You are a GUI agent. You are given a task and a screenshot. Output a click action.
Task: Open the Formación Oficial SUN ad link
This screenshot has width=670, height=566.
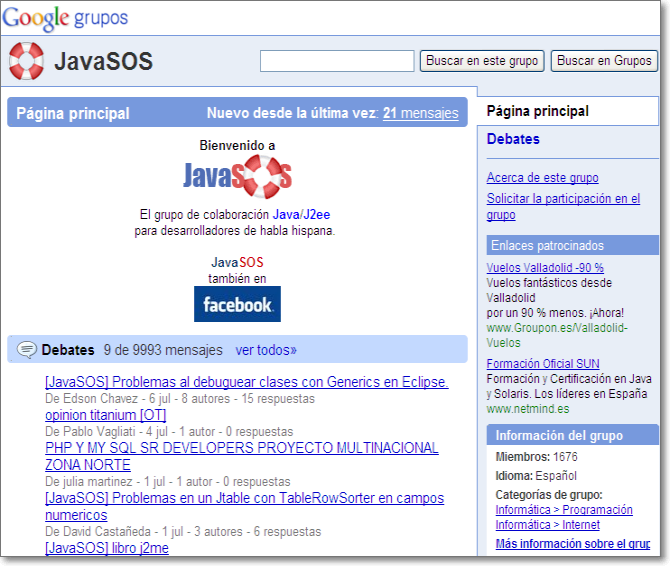point(543,364)
